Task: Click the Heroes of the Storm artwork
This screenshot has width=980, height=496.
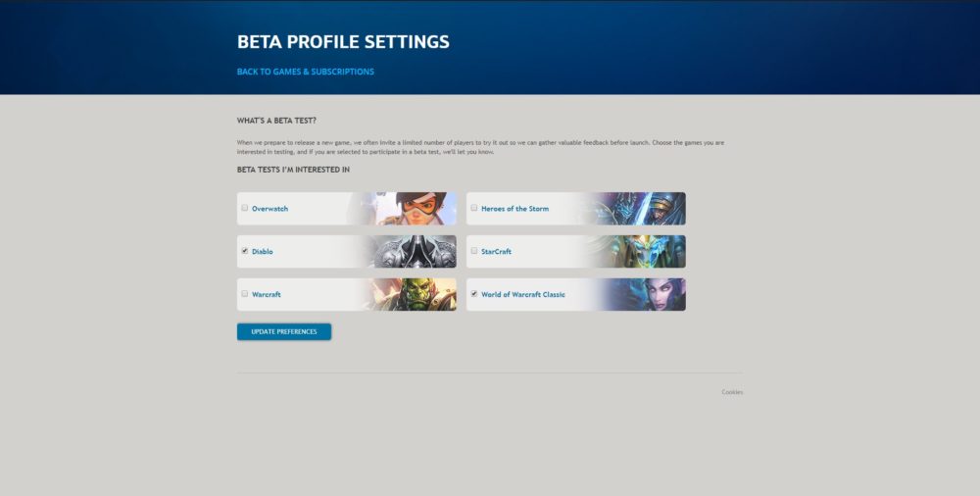Action: [x=642, y=209]
